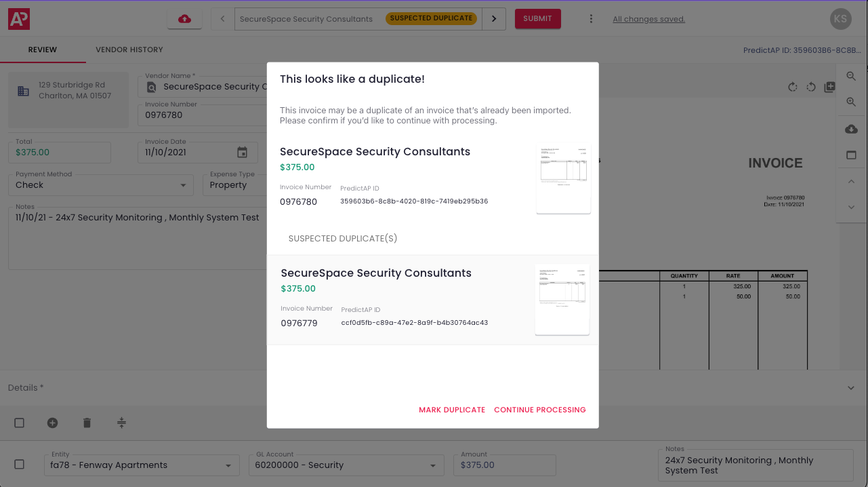
Task: Click the zoom in magnifier icon
Action: coord(852,102)
